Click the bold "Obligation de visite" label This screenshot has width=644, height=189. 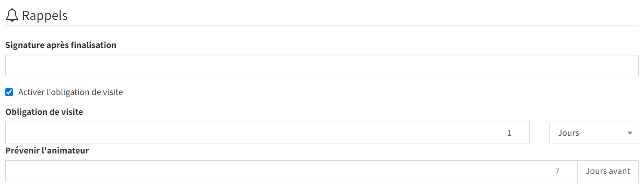coord(44,112)
